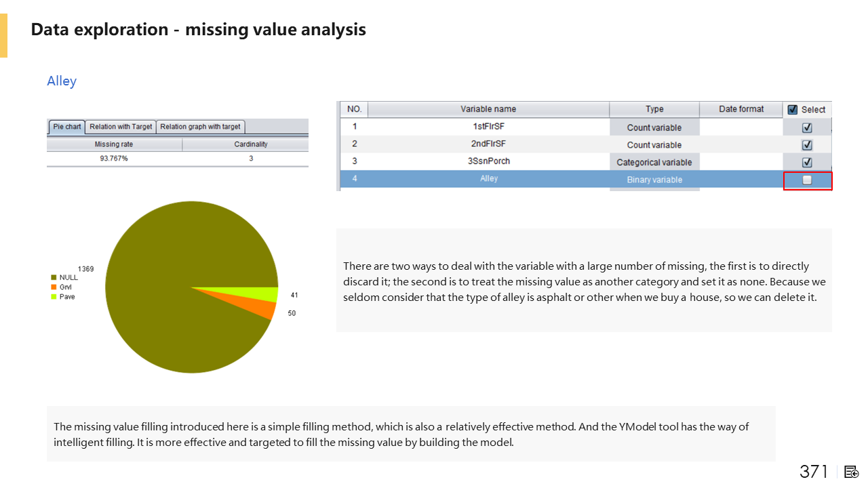Click the orange Grvl legend swatch

(54, 287)
